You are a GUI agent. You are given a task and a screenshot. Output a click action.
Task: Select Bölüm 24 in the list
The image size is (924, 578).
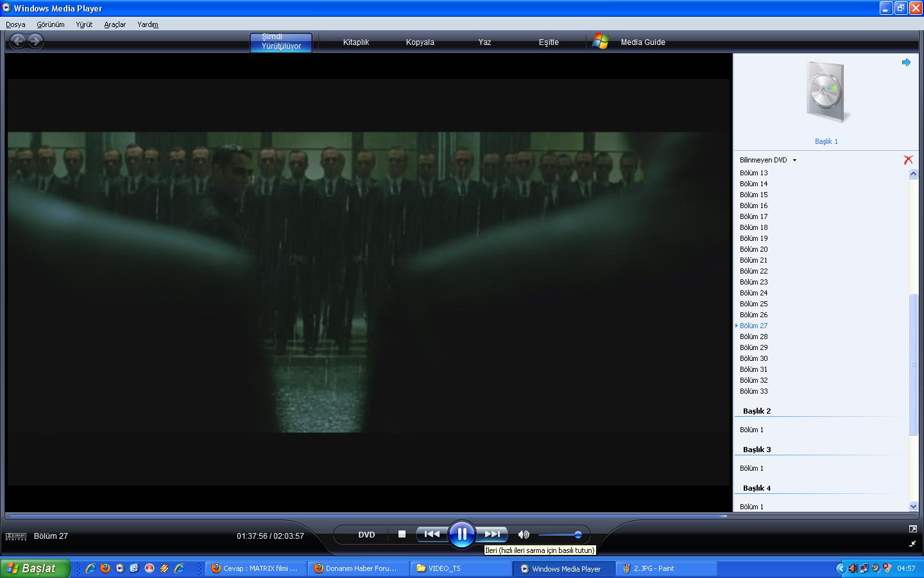point(754,293)
